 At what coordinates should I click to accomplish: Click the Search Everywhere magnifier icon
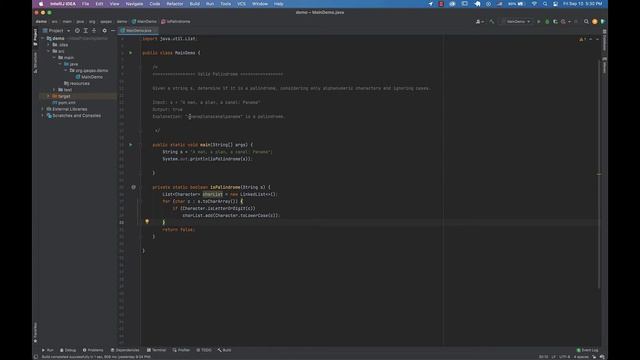(586, 22)
